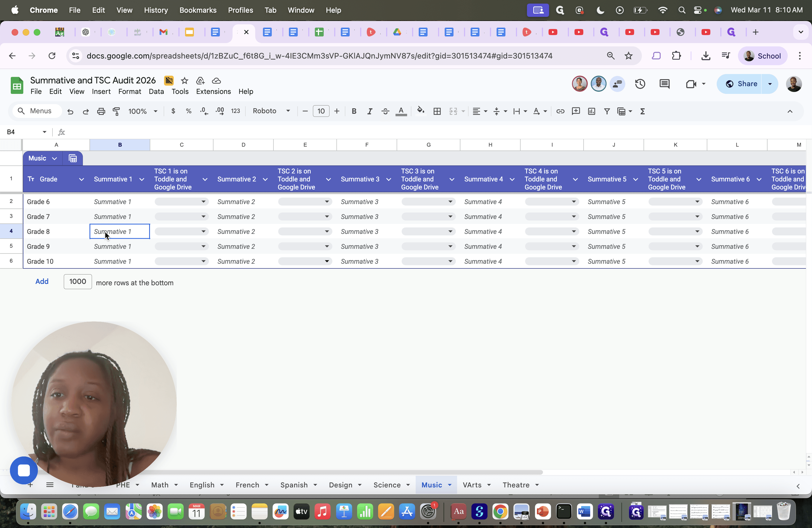Screen dimensions: 812x528
Task: Create a filter with funnel icon
Action: click(x=607, y=111)
